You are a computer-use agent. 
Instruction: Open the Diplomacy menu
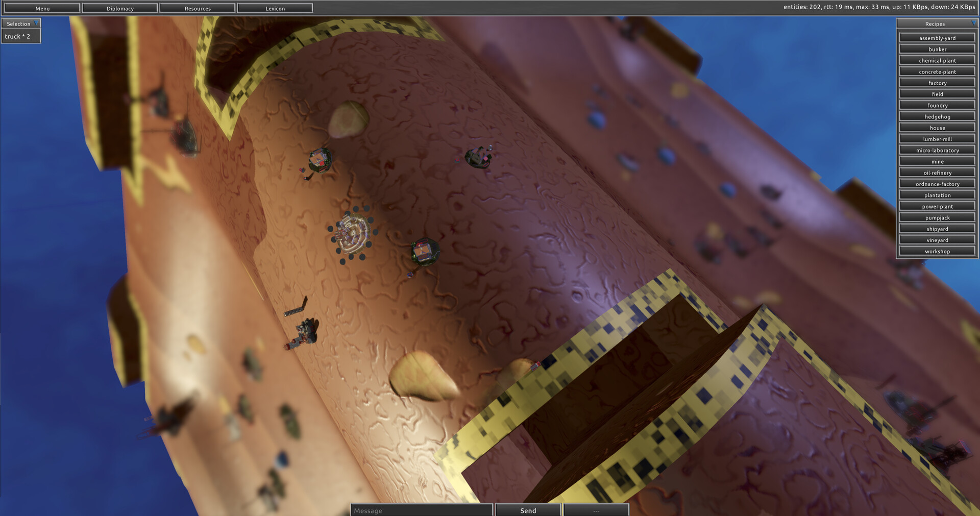click(120, 8)
